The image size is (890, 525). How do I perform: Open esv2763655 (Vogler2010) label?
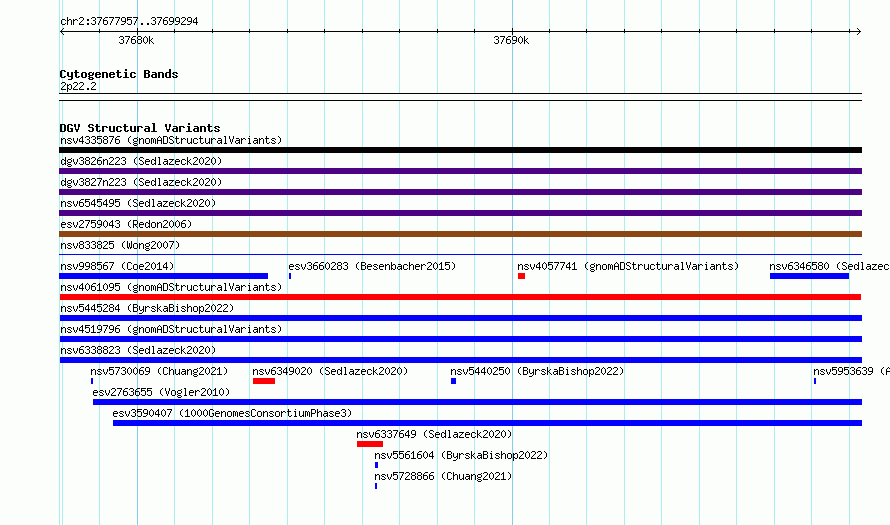pos(161,392)
